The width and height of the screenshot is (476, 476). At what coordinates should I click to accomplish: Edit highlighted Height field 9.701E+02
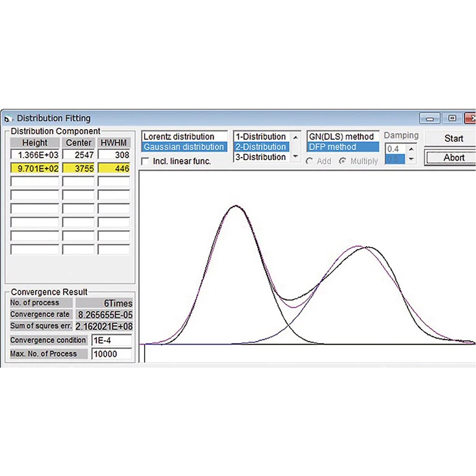[35, 168]
